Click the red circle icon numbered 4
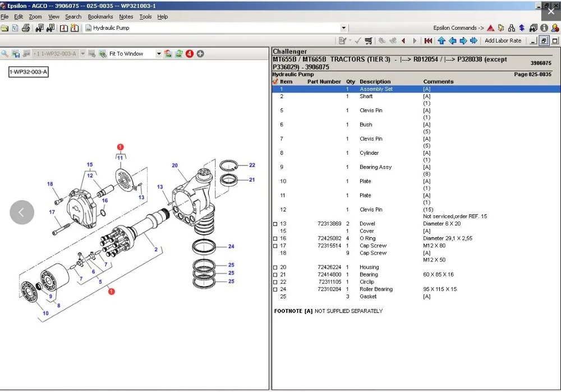 point(189,54)
